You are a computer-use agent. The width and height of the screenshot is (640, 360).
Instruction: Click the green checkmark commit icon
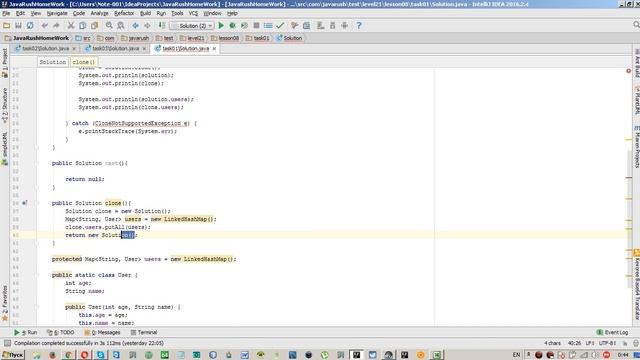coord(280,25)
